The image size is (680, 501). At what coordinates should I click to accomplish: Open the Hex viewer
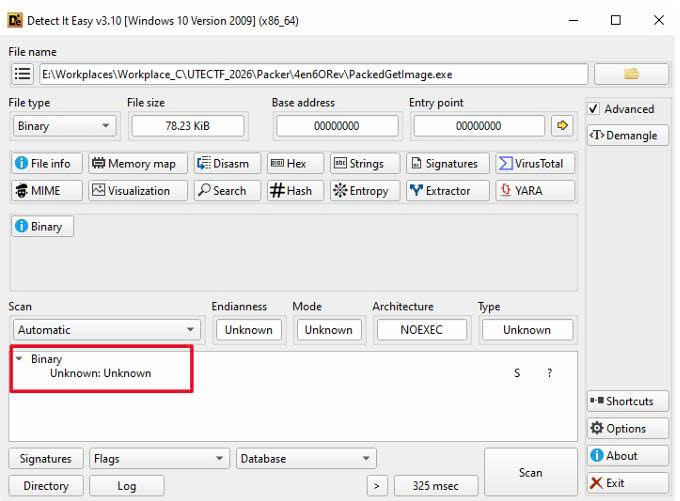click(295, 164)
